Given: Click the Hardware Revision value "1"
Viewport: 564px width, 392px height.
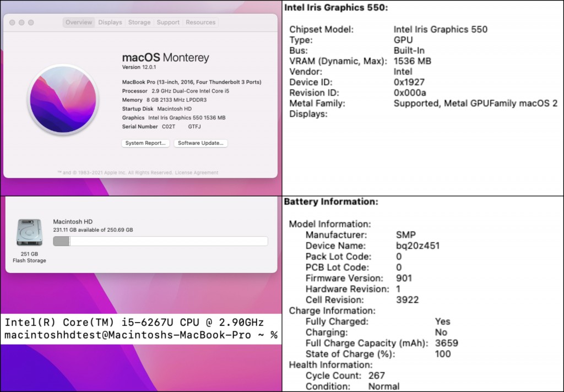Looking at the screenshot, I should pyautogui.click(x=398, y=289).
